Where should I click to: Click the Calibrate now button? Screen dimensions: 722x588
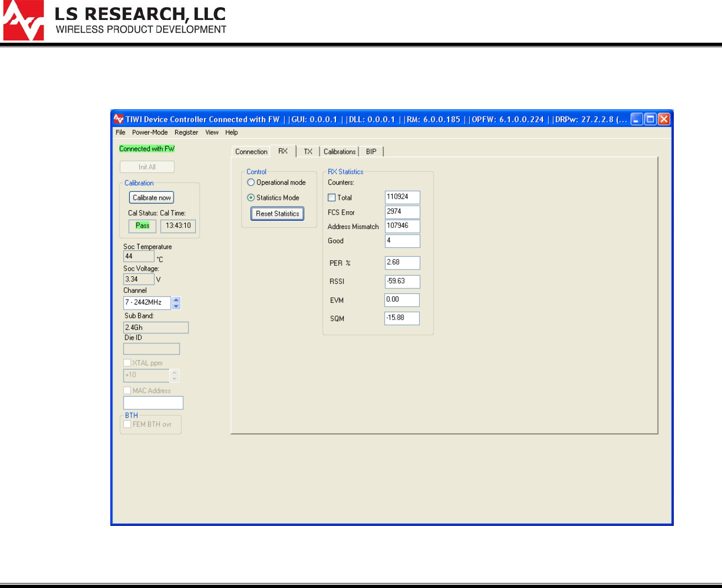tap(152, 197)
